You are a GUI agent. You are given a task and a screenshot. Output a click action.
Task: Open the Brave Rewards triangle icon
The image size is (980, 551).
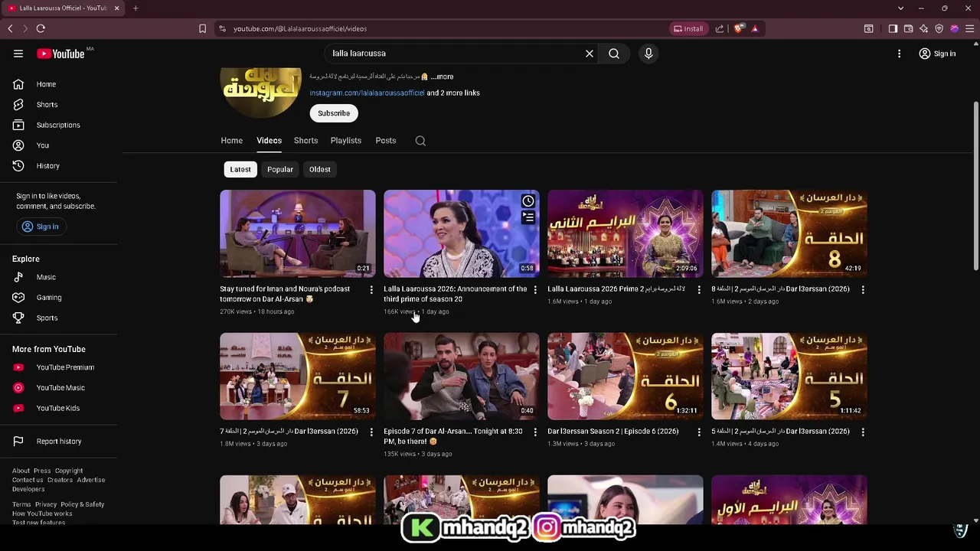click(755, 29)
